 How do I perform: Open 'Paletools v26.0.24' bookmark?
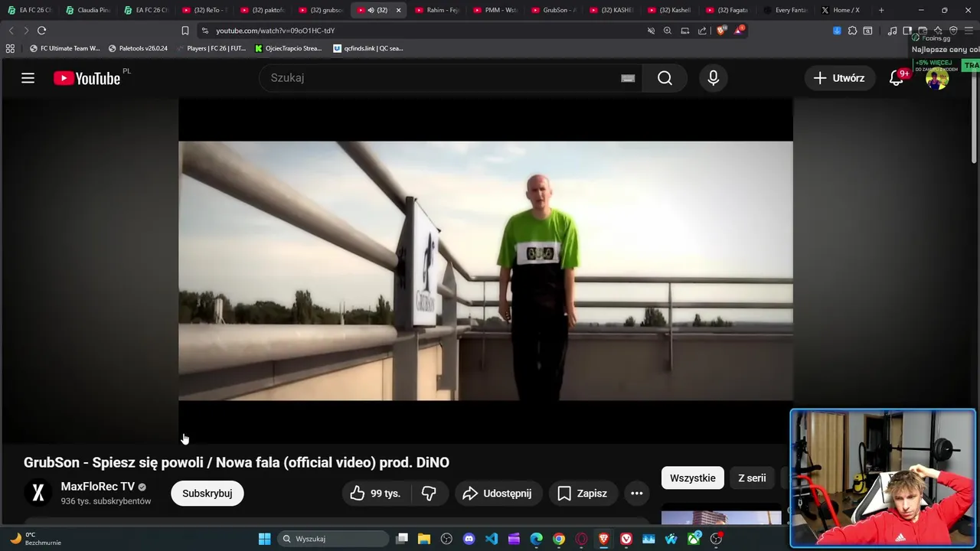[138, 48]
